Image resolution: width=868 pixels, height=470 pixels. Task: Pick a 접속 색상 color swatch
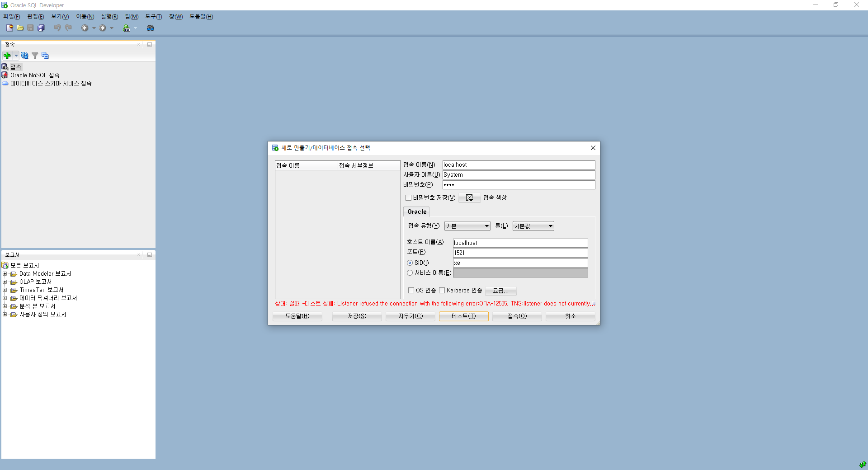pos(469,197)
